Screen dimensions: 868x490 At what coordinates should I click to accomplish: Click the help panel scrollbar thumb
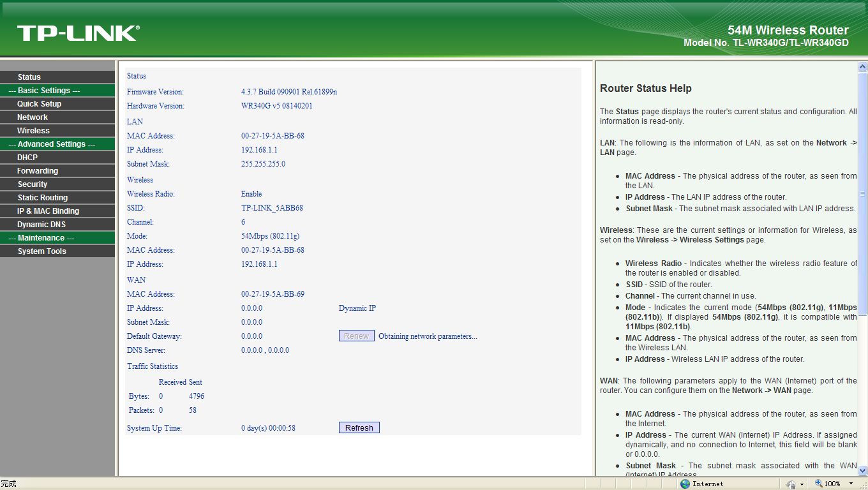tap(862, 193)
